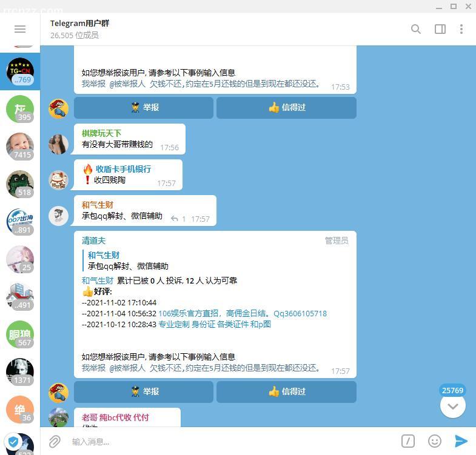This screenshot has height=455, width=476.
Task: Click the 我举报 @被举报人 example text at 17:57
Action: pos(201,368)
